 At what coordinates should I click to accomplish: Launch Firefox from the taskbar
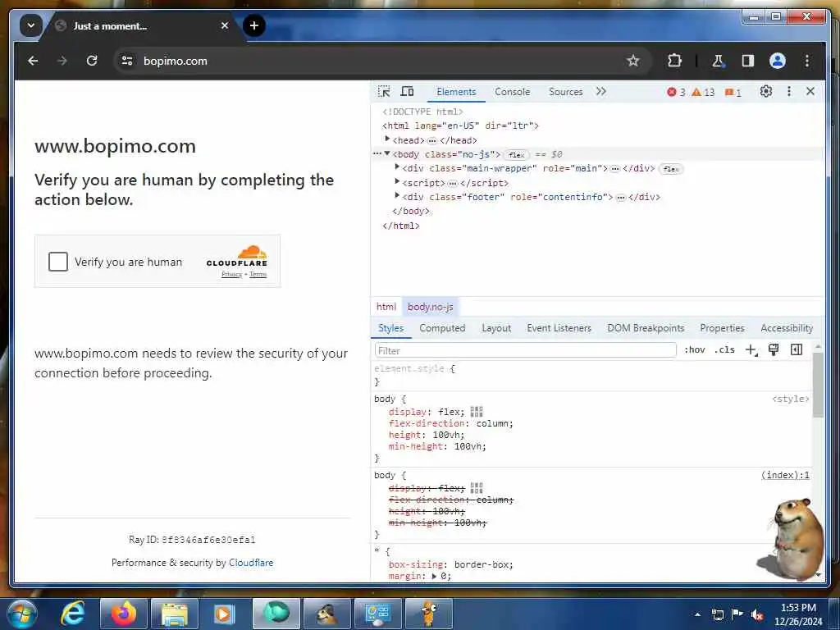pos(124,614)
